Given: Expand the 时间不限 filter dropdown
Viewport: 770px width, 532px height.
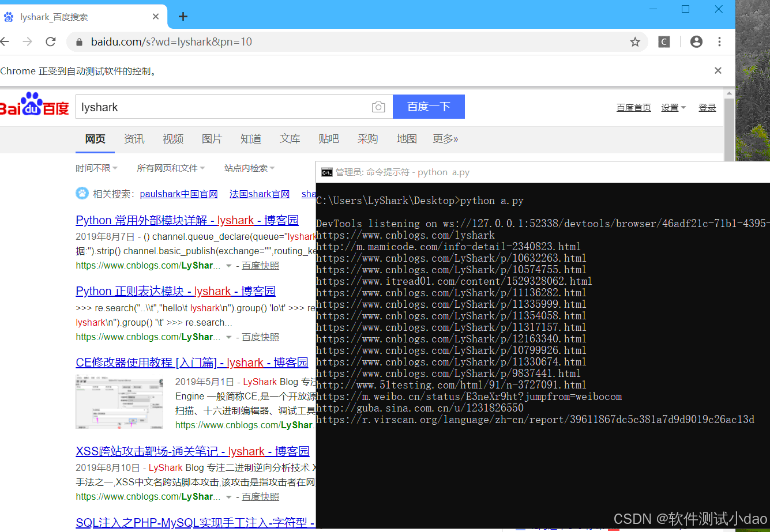Looking at the screenshot, I should (96, 168).
